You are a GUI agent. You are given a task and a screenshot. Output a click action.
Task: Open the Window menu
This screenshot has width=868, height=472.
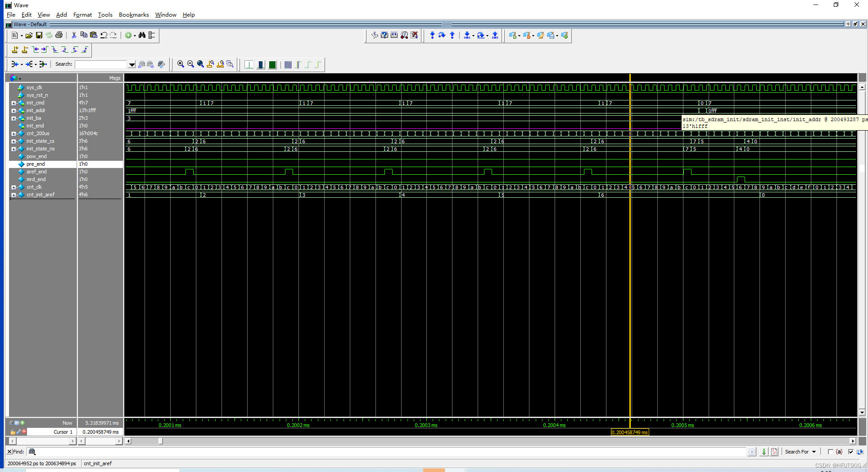[x=166, y=15]
